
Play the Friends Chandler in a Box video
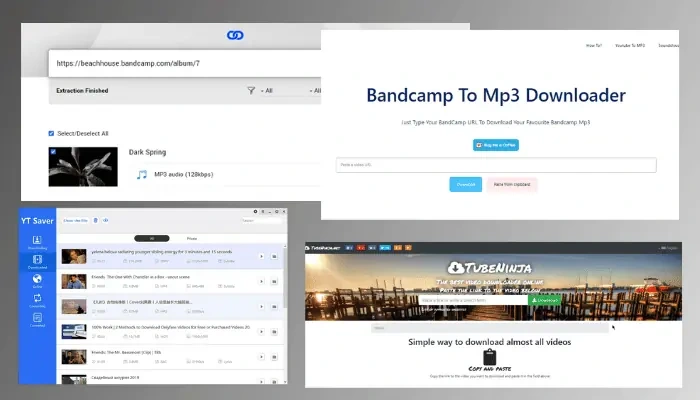[262, 281]
